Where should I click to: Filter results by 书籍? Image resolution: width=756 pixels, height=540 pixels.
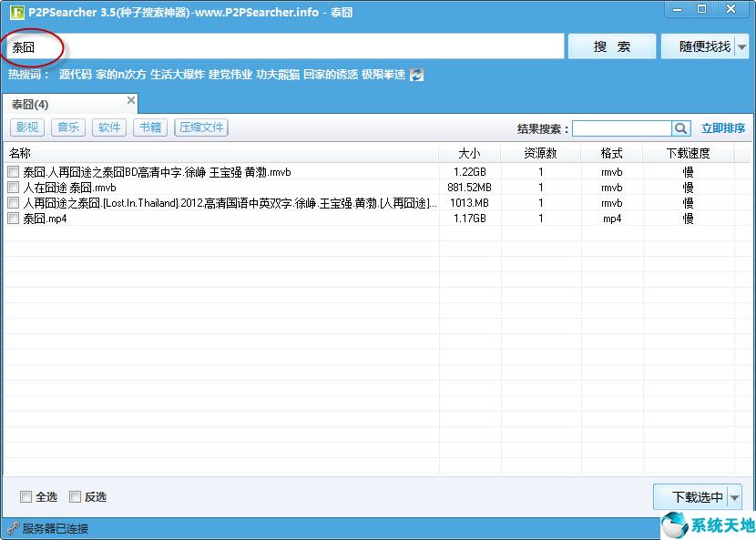150,127
